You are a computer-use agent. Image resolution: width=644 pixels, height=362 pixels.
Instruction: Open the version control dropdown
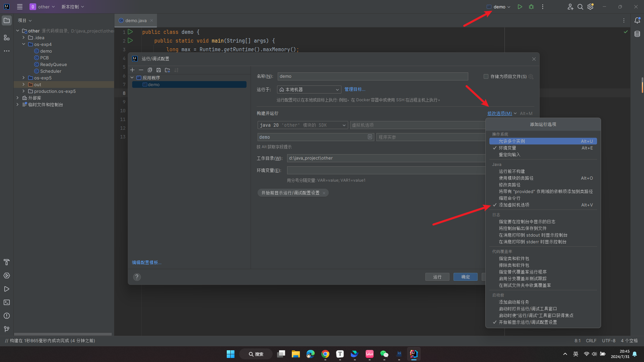coord(72,7)
